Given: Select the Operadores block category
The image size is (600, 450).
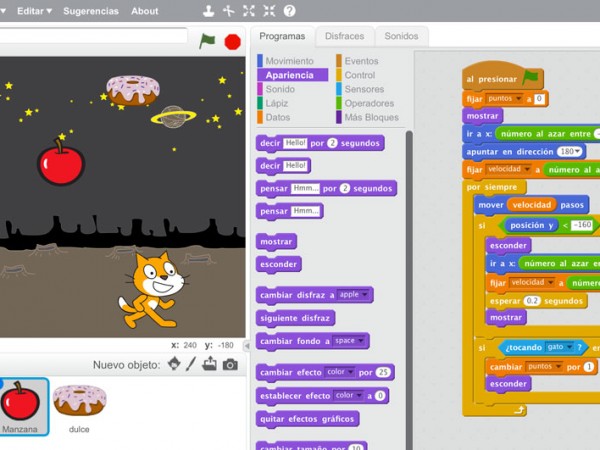Looking at the screenshot, I should pyautogui.click(x=365, y=103).
